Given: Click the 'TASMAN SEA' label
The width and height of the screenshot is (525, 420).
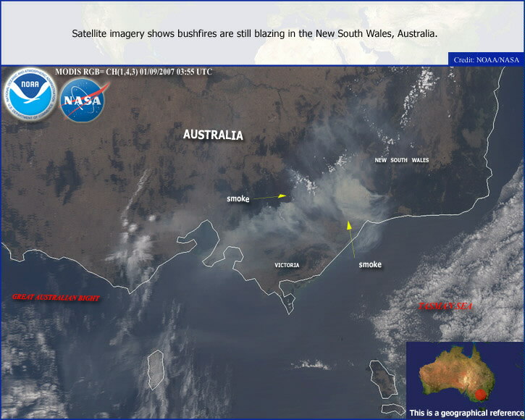Looking at the screenshot, I should pos(445,306).
